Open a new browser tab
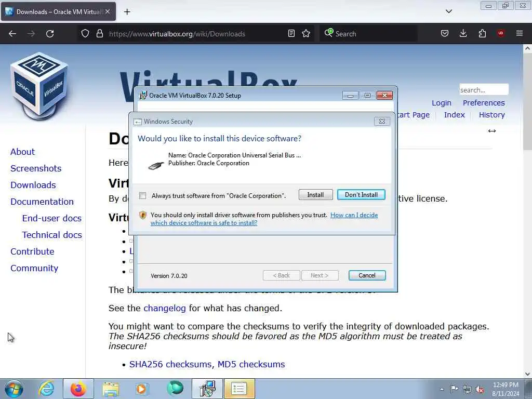Viewport: 532px width, 399px height. 127,12
